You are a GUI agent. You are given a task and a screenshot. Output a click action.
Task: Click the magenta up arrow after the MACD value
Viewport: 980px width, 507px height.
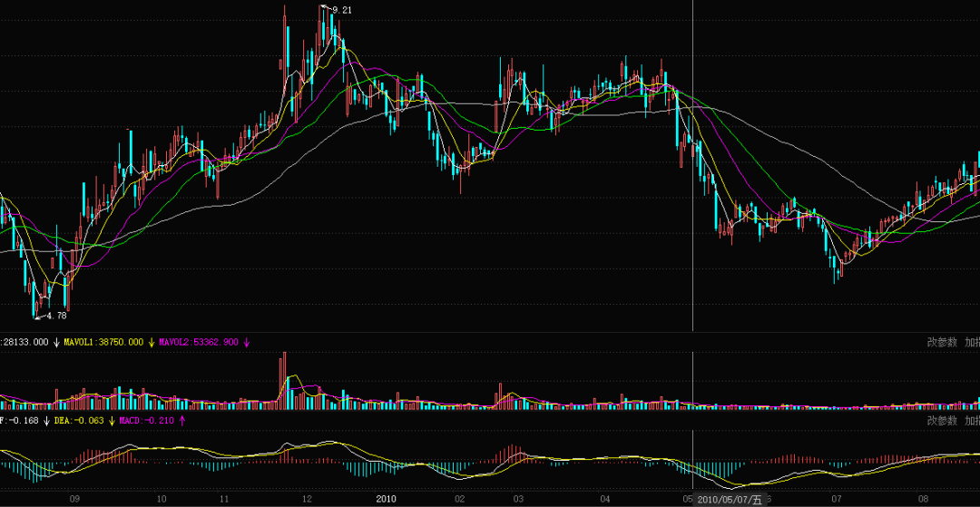184,421
